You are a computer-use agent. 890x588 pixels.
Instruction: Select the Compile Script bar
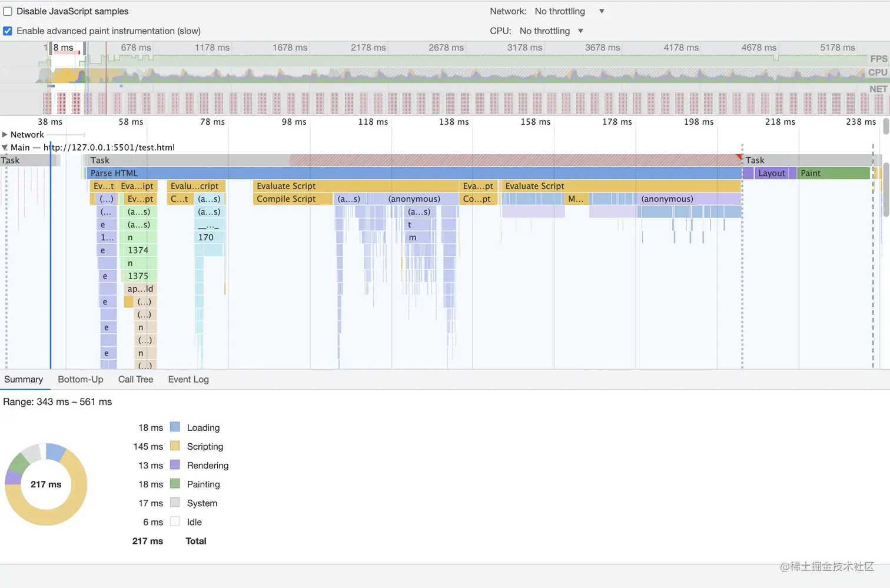pyautogui.click(x=293, y=199)
